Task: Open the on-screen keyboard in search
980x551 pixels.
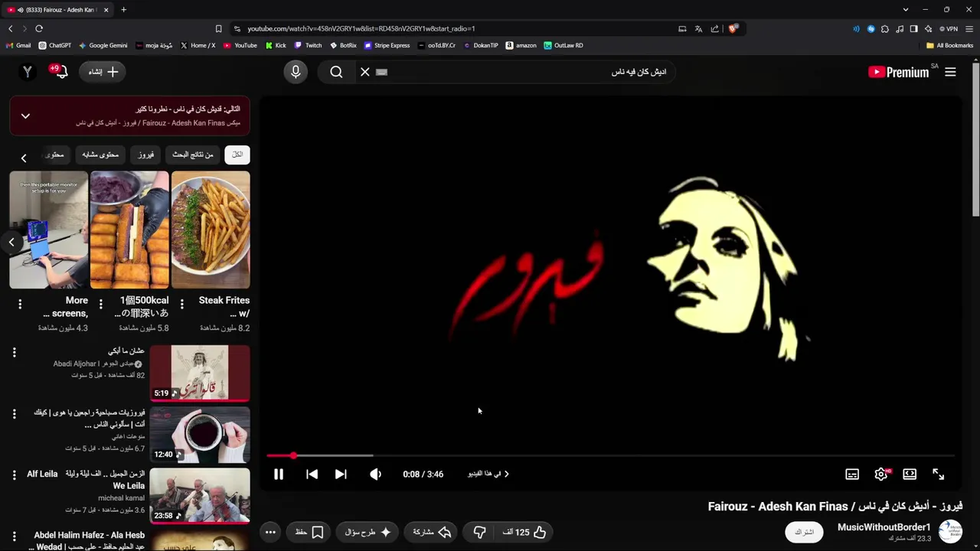Action: pos(382,72)
